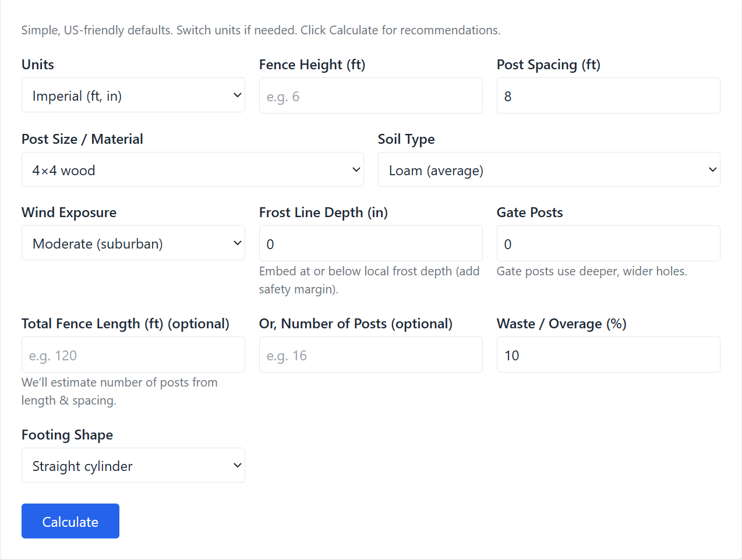The width and height of the screenshot is (742, 560).
Task: Click the Frost Line Depth (in) label
Action: pos(323,212)
